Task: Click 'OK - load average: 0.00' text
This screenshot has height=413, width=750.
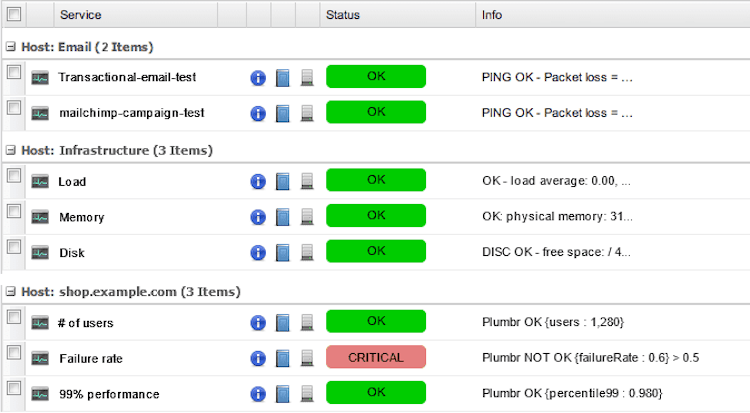Action: click(x=556, y=181)
